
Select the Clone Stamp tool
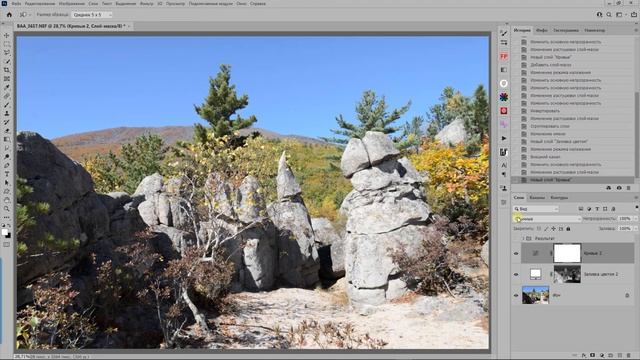[x=7, y=113]
